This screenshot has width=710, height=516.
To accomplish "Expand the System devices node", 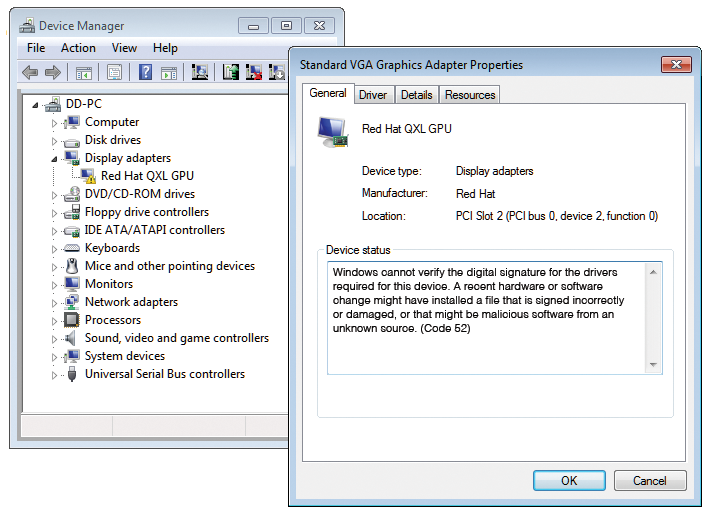I will pos(54,357).
